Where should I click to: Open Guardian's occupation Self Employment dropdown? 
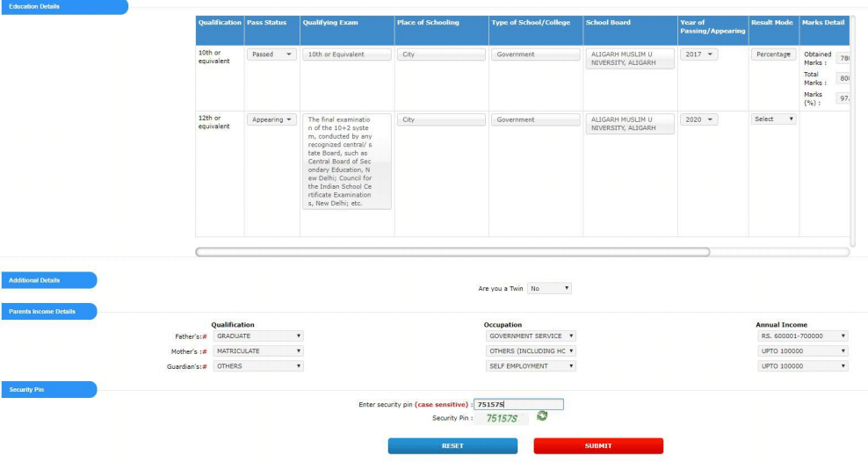click(x=531, y=366)
